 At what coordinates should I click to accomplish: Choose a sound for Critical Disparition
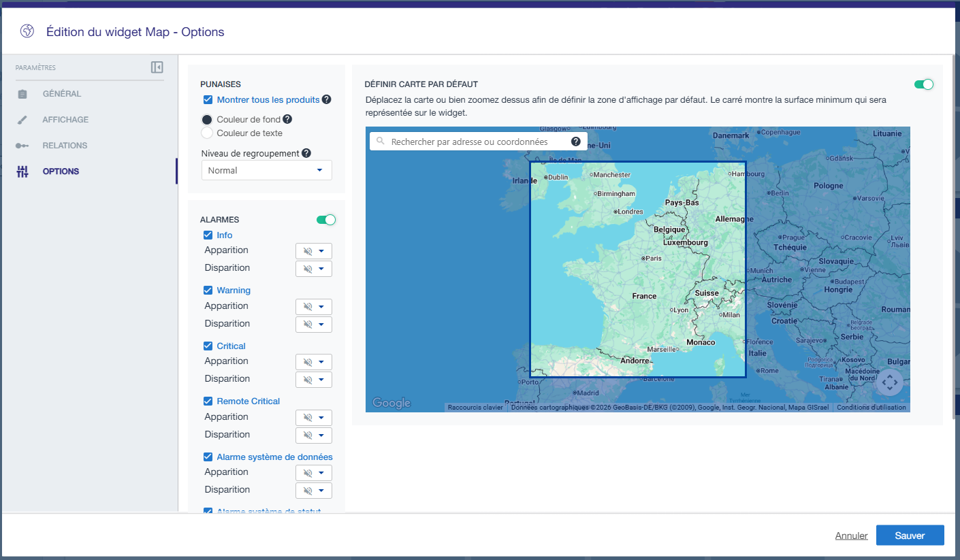(x=314, y=380)
